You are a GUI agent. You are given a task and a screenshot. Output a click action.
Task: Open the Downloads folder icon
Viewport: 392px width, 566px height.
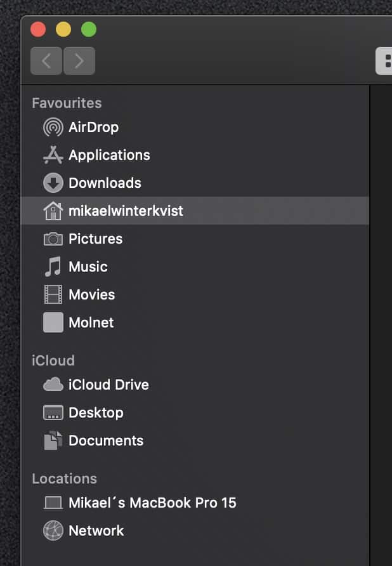click(53, 183)
